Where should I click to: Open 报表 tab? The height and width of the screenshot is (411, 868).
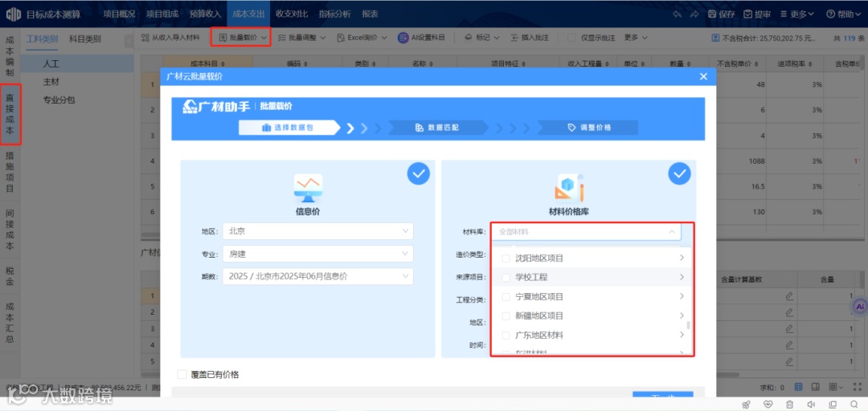pos(371,14)
